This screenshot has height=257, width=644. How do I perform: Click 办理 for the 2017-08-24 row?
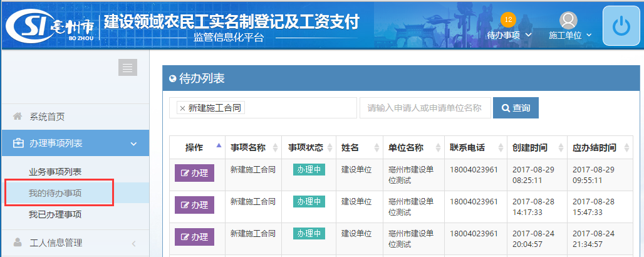(x=194, y=237)
